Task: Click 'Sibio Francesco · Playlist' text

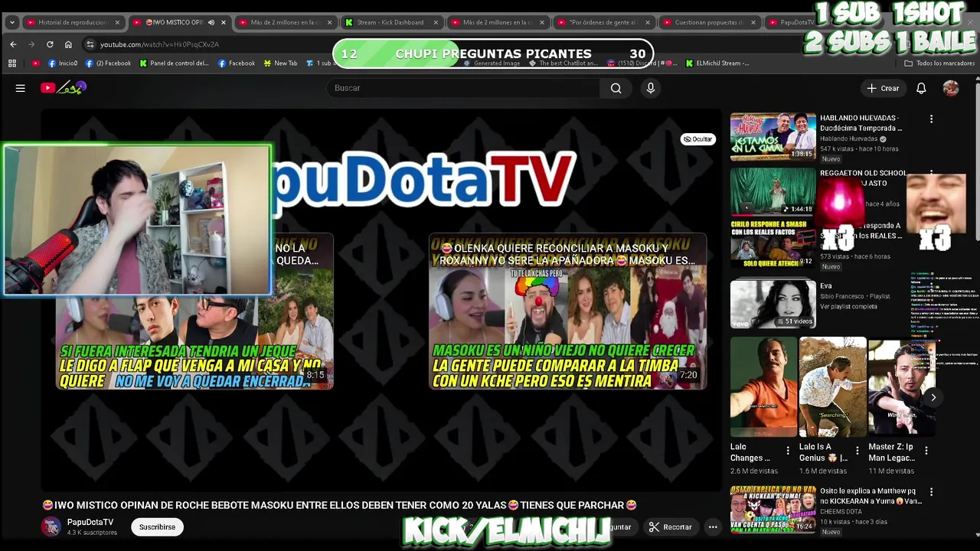Action: click(855, 296)
